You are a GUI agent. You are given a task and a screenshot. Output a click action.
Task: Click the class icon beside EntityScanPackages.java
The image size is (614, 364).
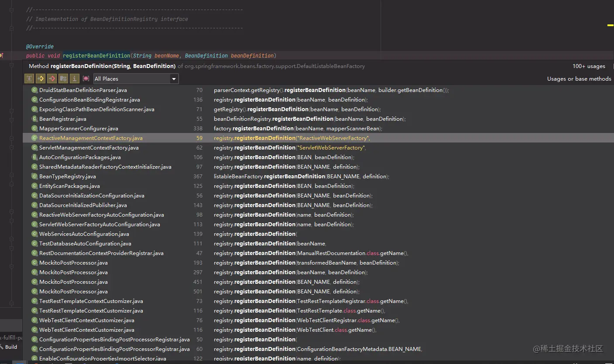pyautogui.click(x=34, y=186)
